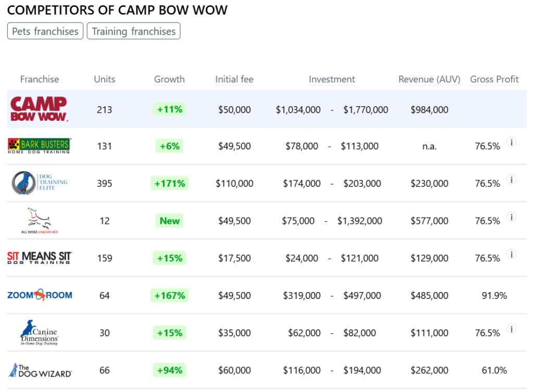Click the +11% growth badge
The image size is (533, 392).
click(169, 109)
